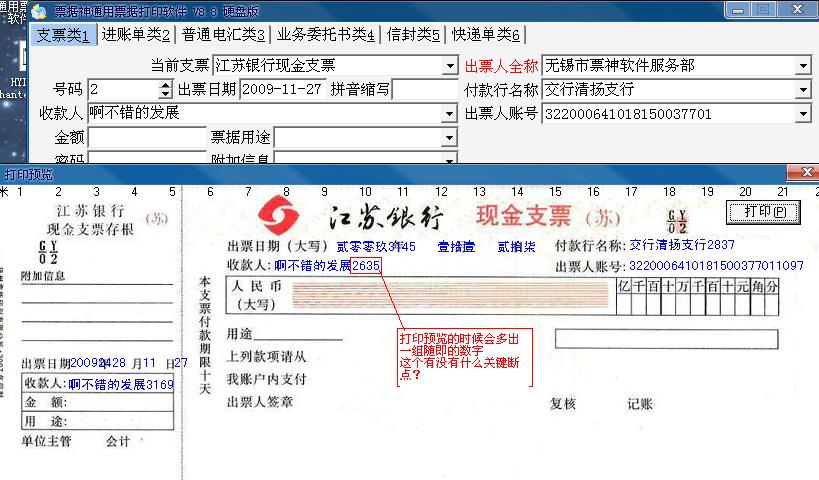Expand the 出票人全称 dropdown arrow

pyautogui.click(x=803, y=66)
